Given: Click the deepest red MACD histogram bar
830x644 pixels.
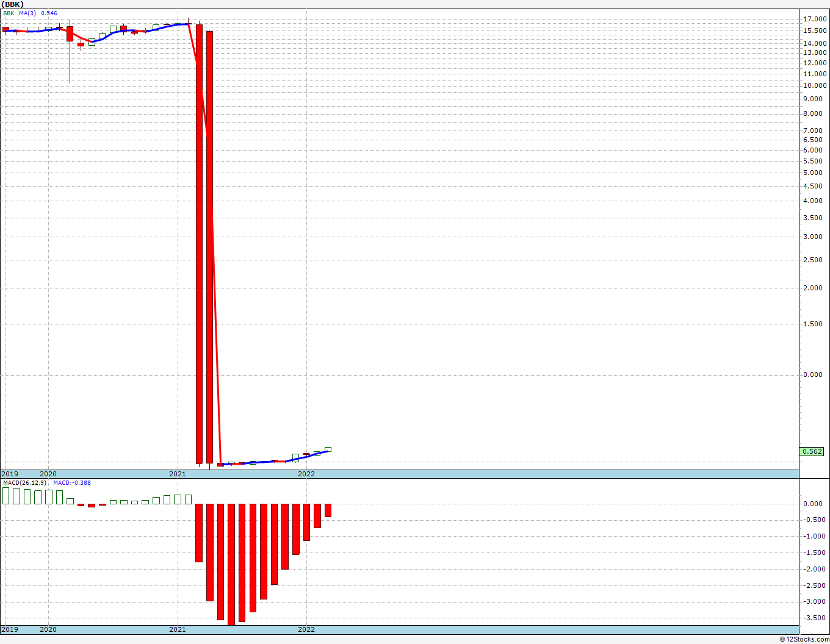Looking at the screenshot, I should coord(231,564).
